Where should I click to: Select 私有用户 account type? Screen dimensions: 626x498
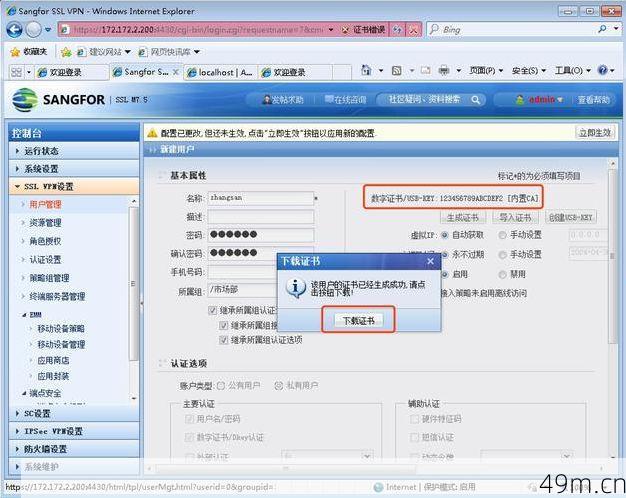[x=279, y=385]
